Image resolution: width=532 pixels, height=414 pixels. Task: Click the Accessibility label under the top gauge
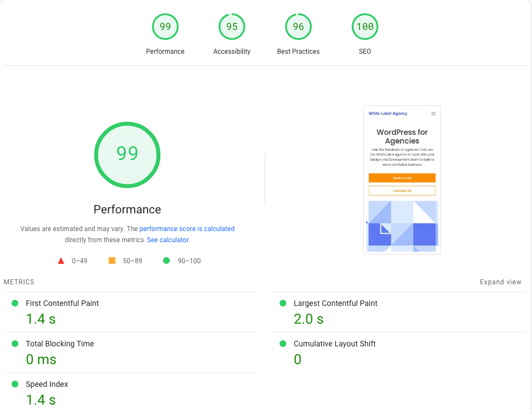pyautogui.click(x=232, y=51)
